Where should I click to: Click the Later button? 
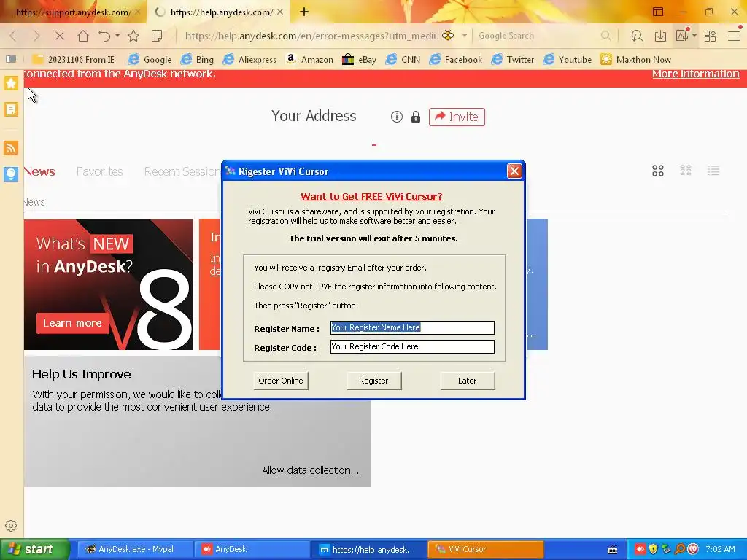click(468, 381)
